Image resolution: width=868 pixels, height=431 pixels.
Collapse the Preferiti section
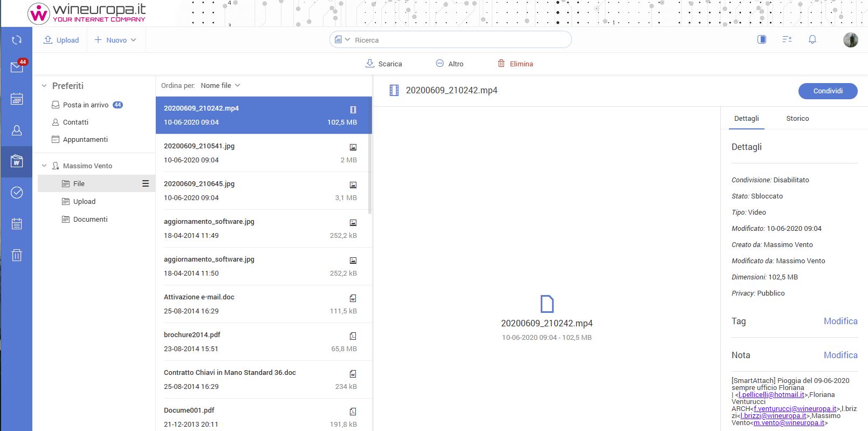(44, 86)
